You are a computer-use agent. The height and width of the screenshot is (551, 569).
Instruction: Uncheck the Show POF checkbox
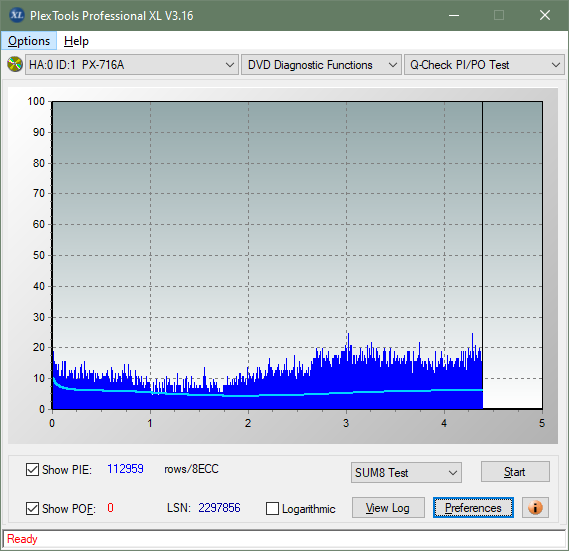[32, 508]
